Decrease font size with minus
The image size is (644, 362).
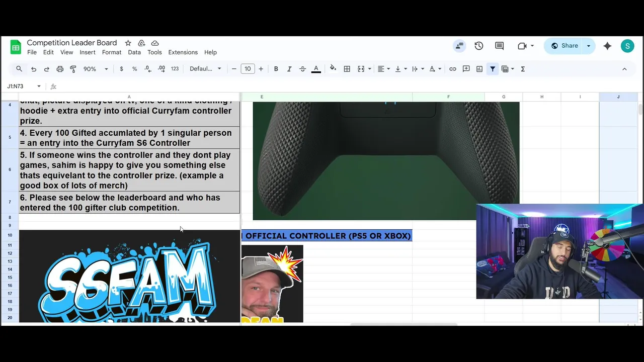click(x=234, y=69)
